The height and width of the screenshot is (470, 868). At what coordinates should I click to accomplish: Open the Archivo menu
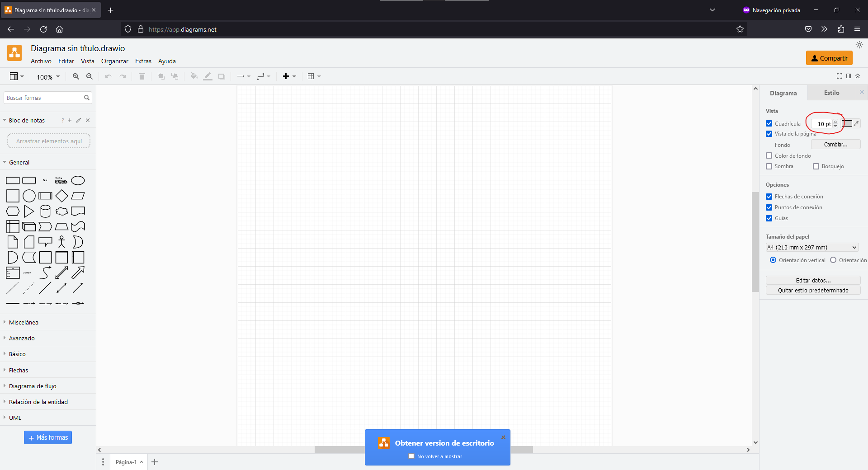click(x=41, y=61)
